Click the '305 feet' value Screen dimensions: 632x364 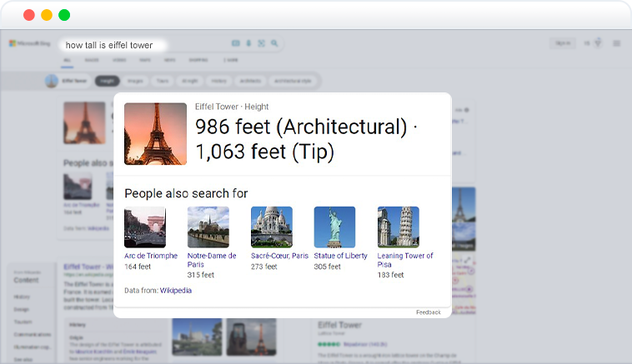click(328, 267)
